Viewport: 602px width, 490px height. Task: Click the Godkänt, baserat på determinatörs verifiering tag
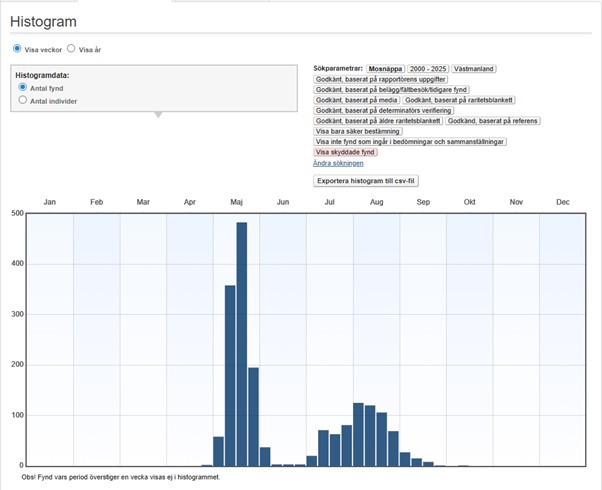tap(384, 110)
